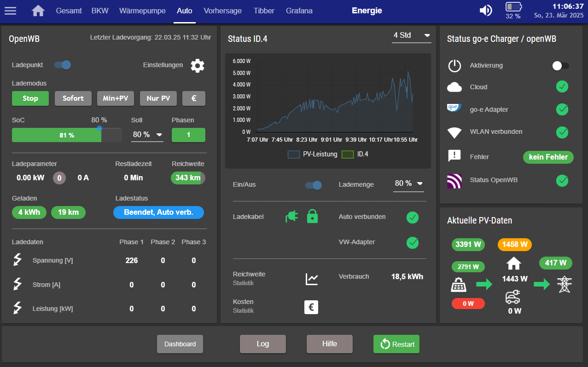The width and height of the screenshot is (588, 367).
Task: Open the Lademenge 80 % dropdown
Action: [x=408, y=183]
